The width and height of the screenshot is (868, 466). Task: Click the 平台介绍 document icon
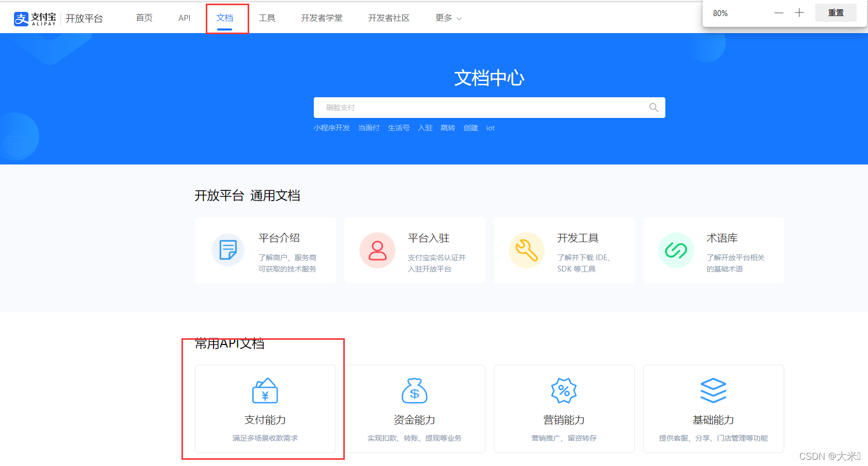[228, 250]
